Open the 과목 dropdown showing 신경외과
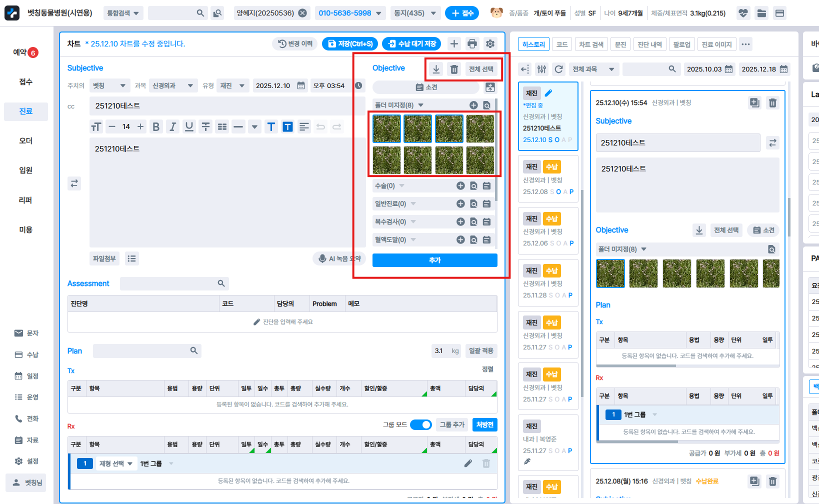This screenshot has width=819, height=504. [x=172, y=85]
